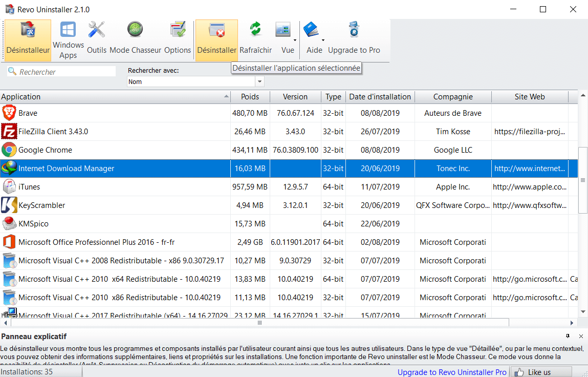Viewport: 588px width, 377px height.
Task: Focus the Rechercher search field
Action: [x=61, y=72]
